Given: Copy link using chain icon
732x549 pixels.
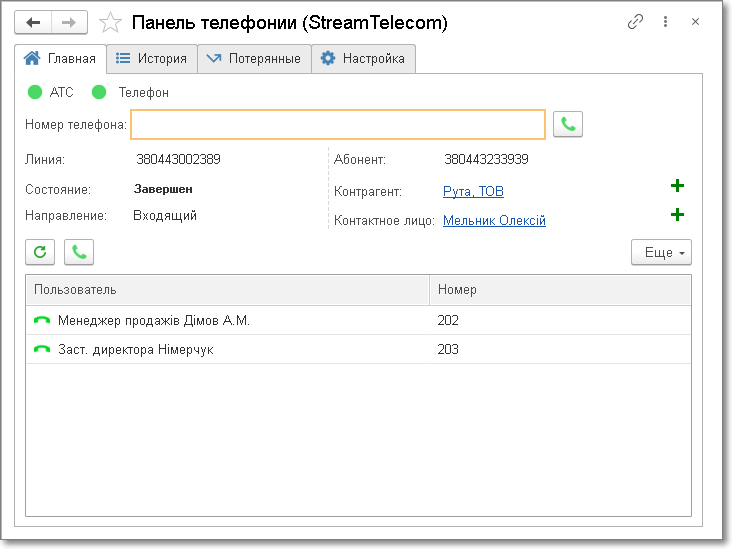Looking at the screenshot, I should pos(635,22).
